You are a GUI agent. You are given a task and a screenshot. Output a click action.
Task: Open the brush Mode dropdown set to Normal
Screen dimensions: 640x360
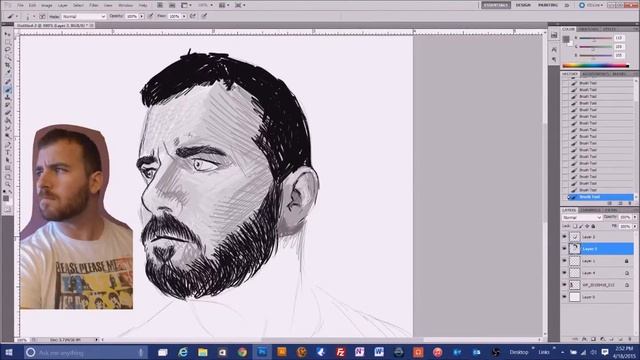(84, 16)
